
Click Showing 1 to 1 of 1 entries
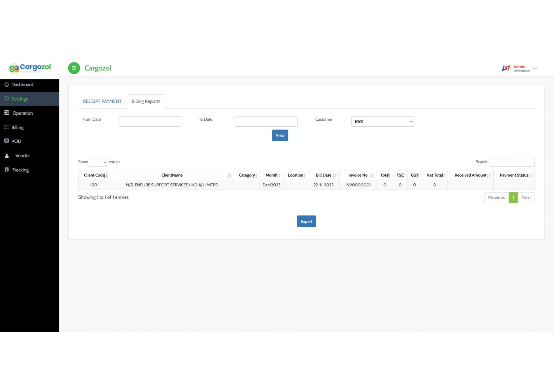coord(103,197)
